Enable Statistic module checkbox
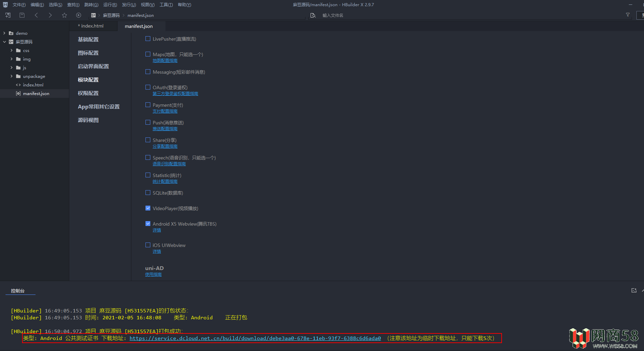This screenshot has width=644, height=351. (x=148, y=175)
